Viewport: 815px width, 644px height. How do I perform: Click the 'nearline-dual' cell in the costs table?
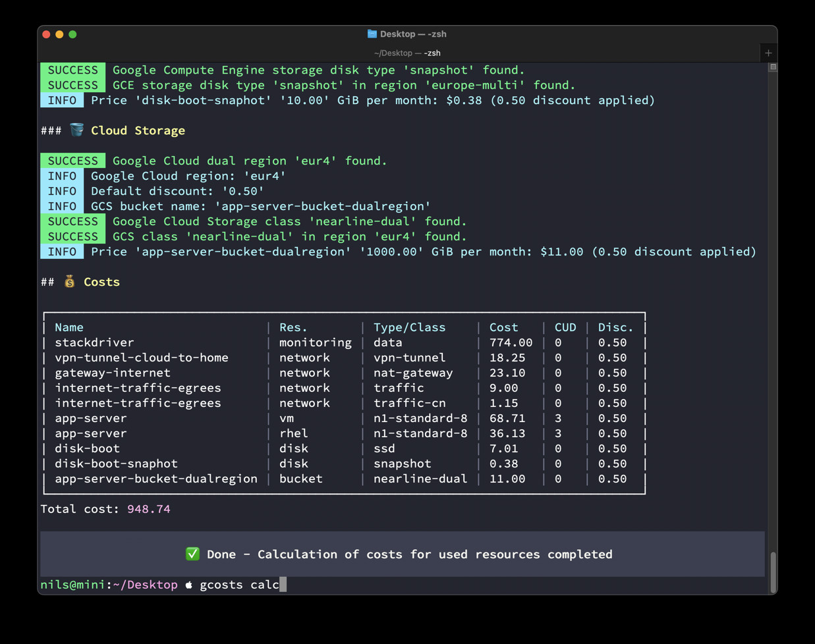pos(420,479)
